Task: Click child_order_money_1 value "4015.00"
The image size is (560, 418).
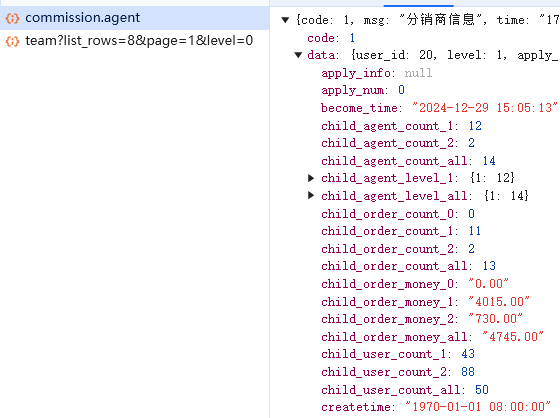Action: tap(499, 302)
